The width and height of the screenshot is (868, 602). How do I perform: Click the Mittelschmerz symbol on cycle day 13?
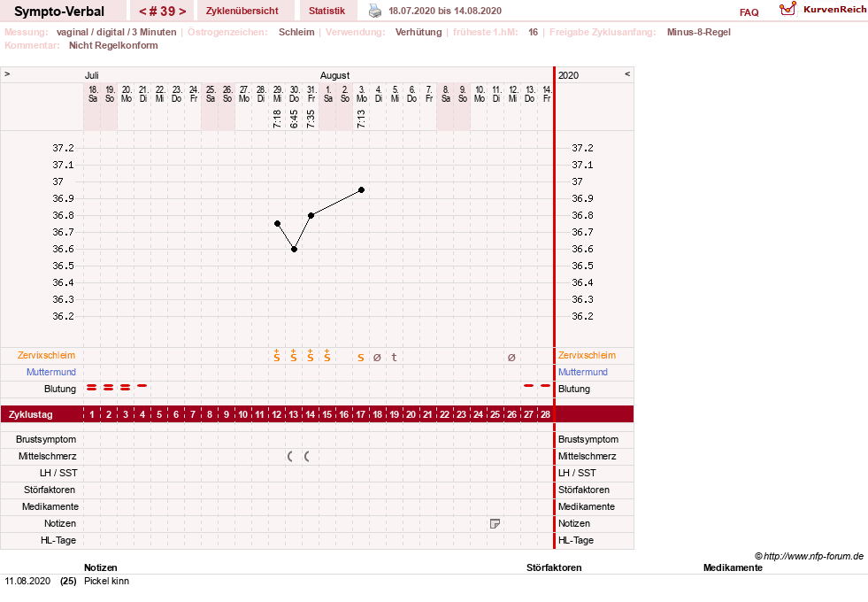(x=290, y=456)
